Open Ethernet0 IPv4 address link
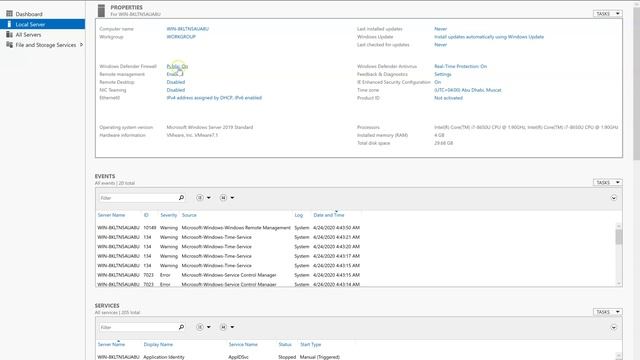The image size is (640, 360). [214, 98]
